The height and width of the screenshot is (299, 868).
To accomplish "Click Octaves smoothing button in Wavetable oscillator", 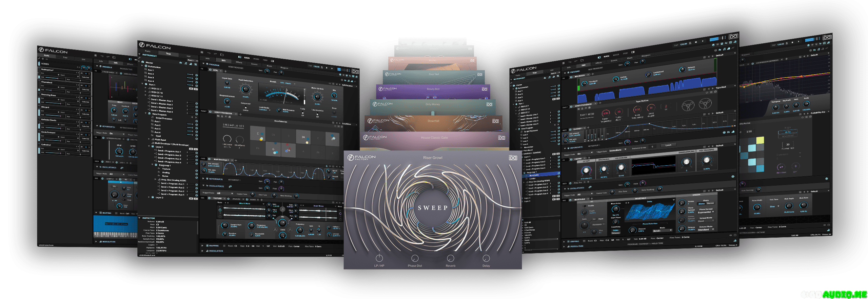I will coord(616,233).
